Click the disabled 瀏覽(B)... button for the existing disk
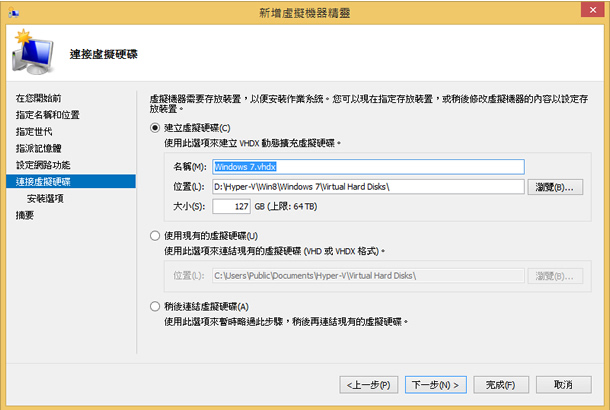The width and height of the screenshot is (610, 410). coord(555,276)
